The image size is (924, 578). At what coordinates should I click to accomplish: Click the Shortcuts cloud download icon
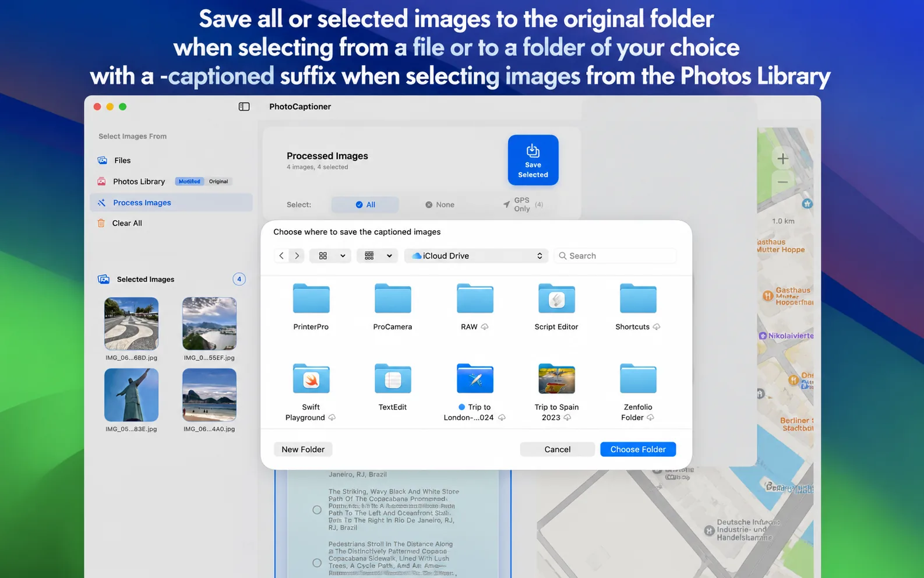tap(657, 327)
